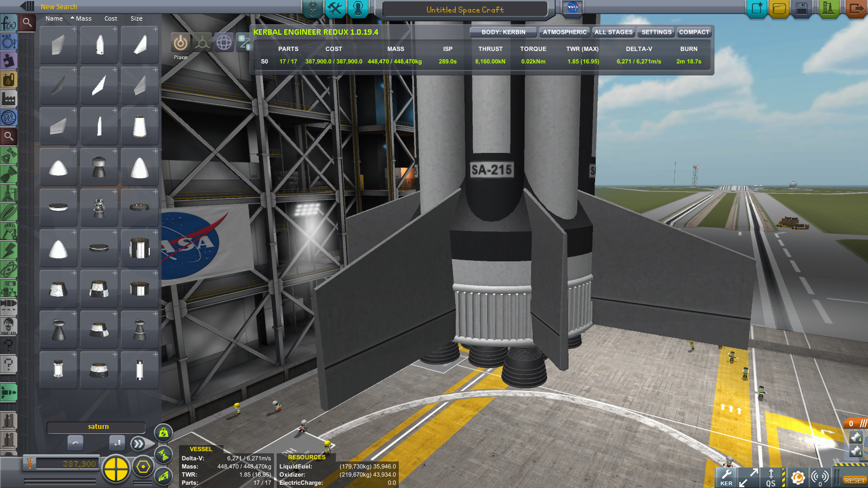868x488 pixels.
Task: Edit the saturn craft description field
Action: [x=96, y=427]
